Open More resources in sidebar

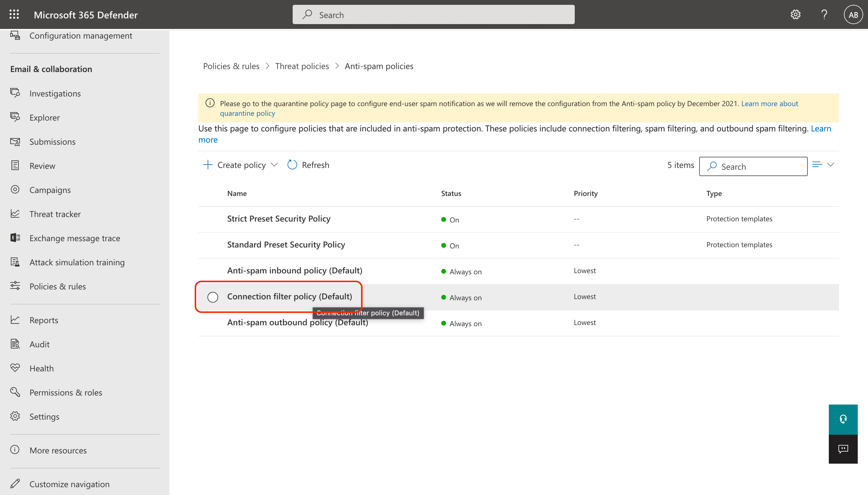click(58, 450)
